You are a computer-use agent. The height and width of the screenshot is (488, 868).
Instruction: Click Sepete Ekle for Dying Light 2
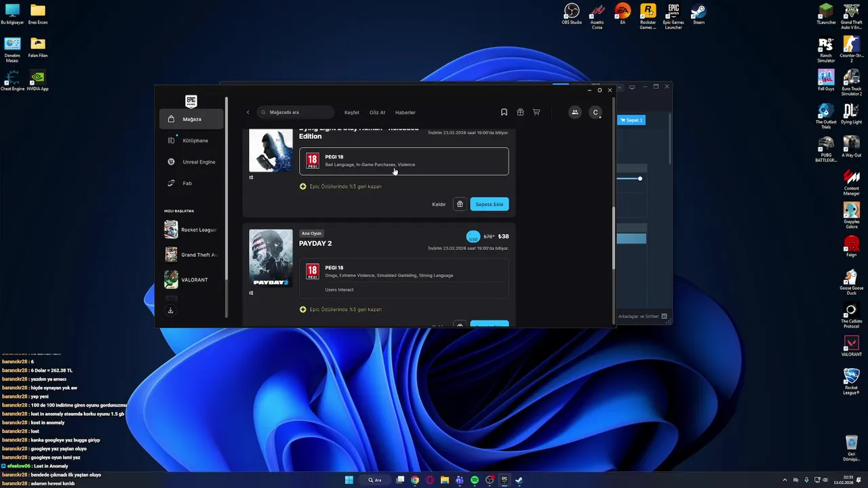(489, 204)
